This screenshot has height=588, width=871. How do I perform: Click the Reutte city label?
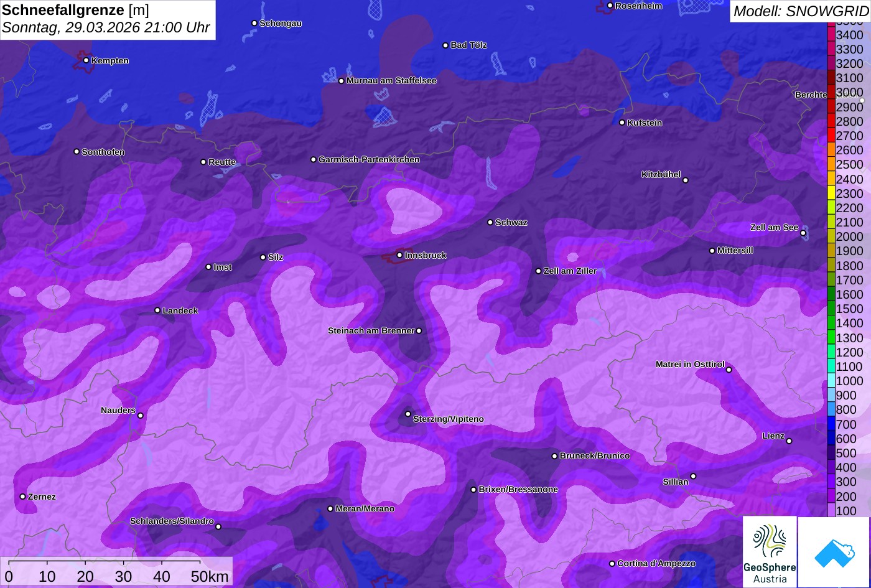(222, 162)
